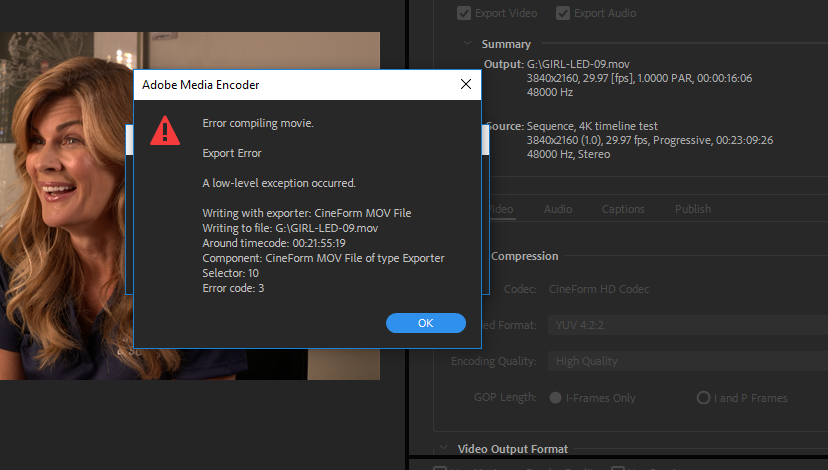Collapse the Video Output Format section
This screenshot has width=828, height=470.
443,449
